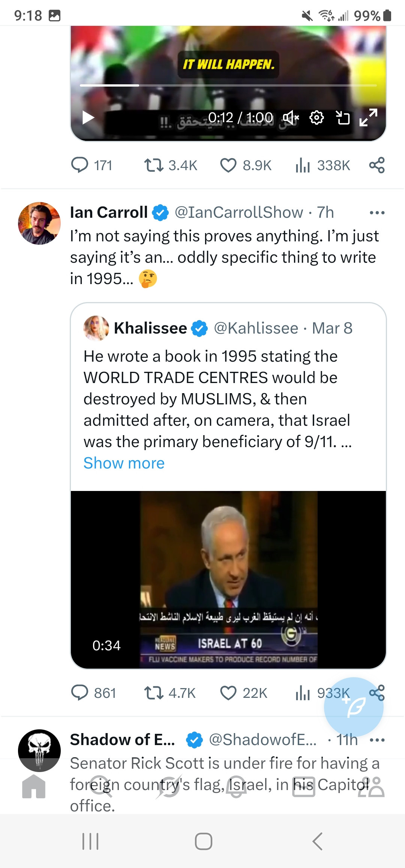Screen dimensions: 405x868
Task: Share the top video post
Action: pyautogui.click(x=377, y=165)
